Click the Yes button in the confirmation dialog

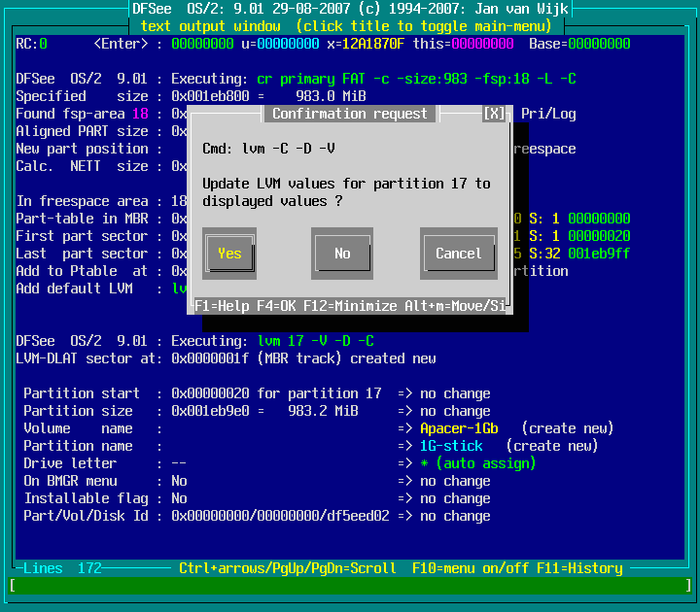click(229, 254)
